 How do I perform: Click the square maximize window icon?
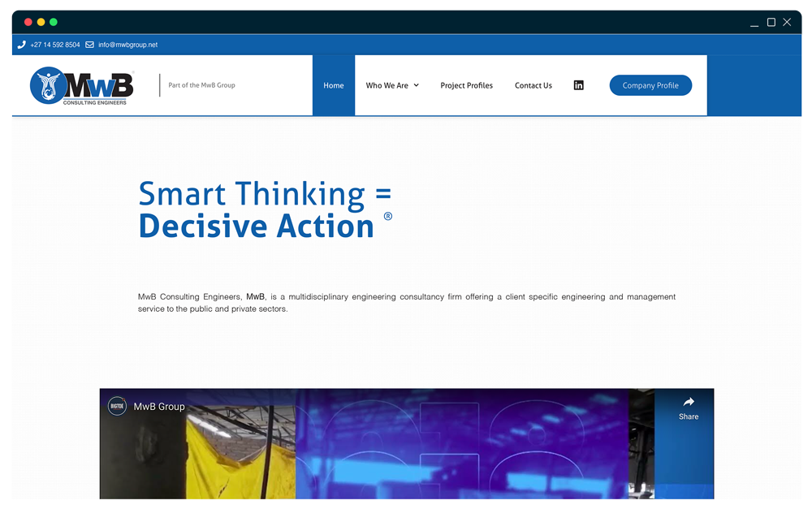pyautogui.click(x=771, y=23)
